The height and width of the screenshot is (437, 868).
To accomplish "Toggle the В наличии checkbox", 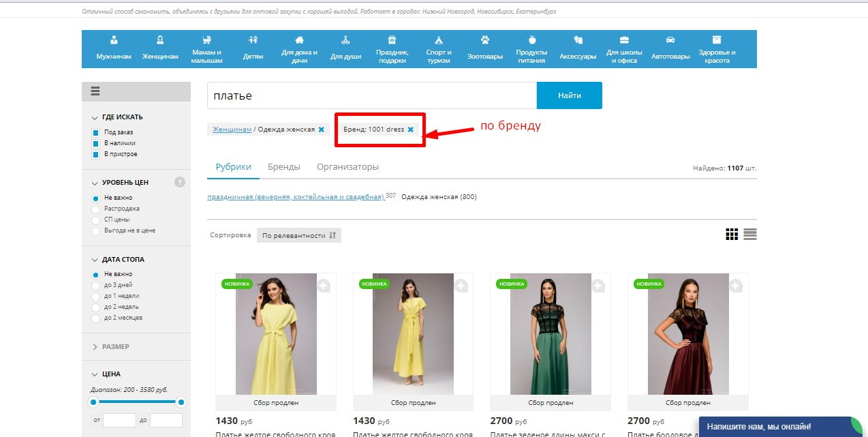I will pyautogui.click(x=96, y=143).
